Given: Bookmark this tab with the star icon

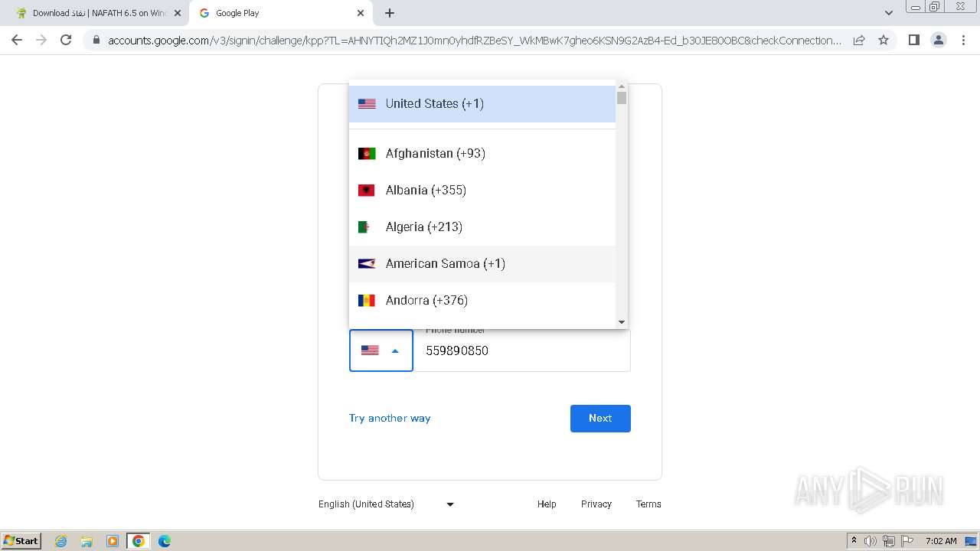Looking at the screenshot, I should (x=884, y=40).
